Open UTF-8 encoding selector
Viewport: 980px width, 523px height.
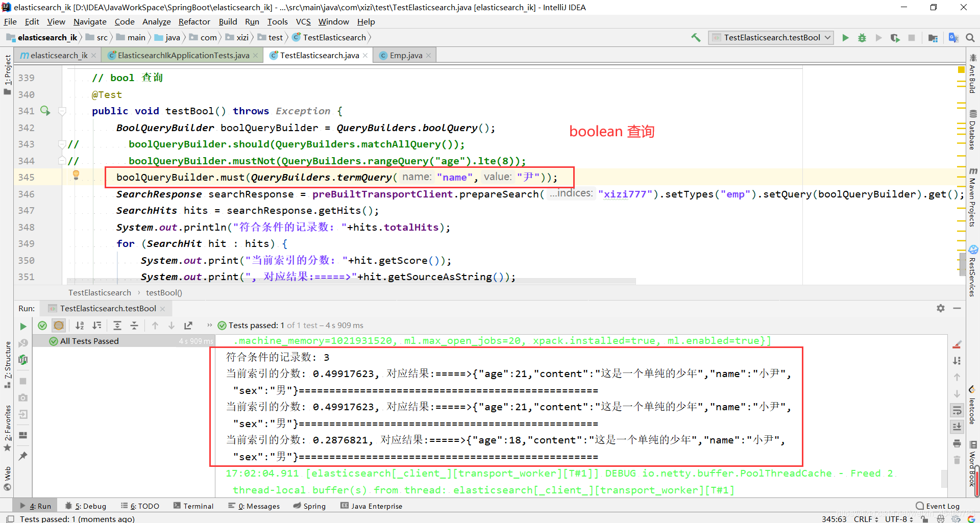tap(899, 519)
